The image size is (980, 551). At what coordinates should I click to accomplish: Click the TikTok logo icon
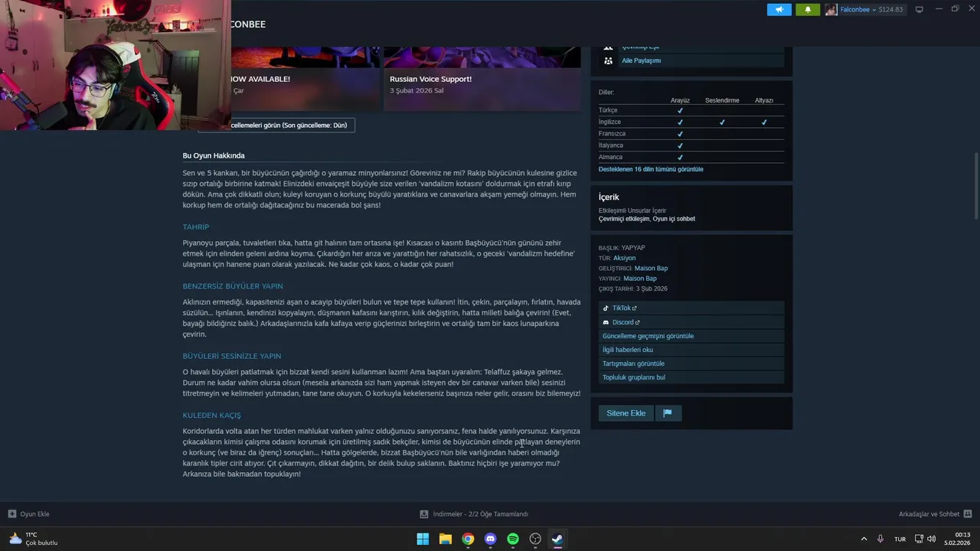tap(606, 308)
